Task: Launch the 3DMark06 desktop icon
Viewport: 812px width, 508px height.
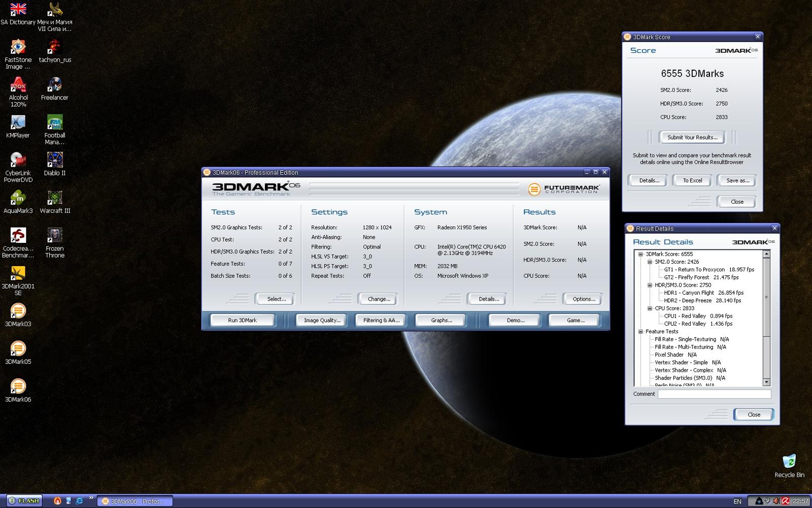Action: click(x=18, y=390)
